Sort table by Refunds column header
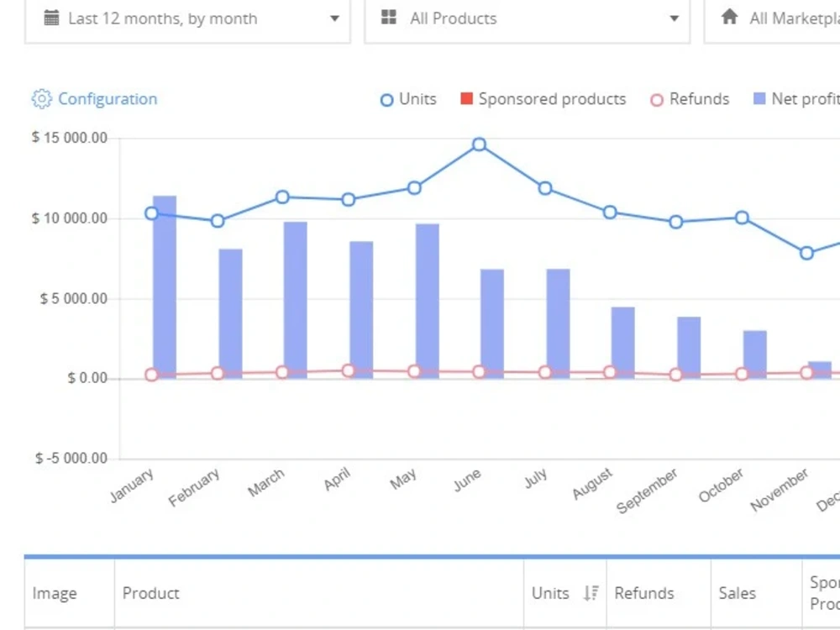This screenshot has width=840, height=630. (x=644, y=593)
